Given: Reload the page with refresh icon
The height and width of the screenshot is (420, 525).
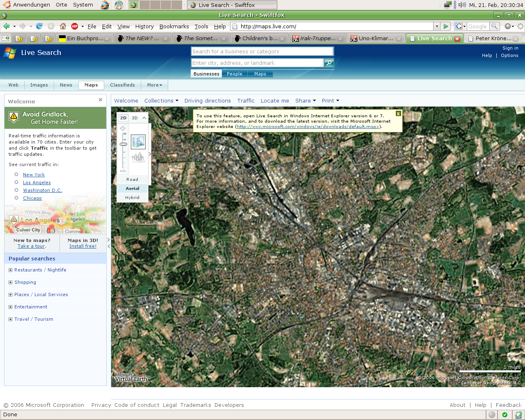Looking at the screenshot, I should (39, 26).
